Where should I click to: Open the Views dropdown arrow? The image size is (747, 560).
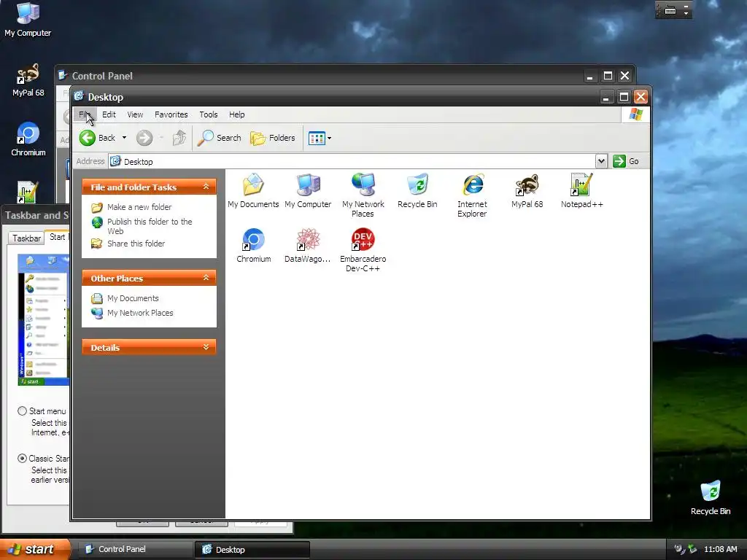329,138
